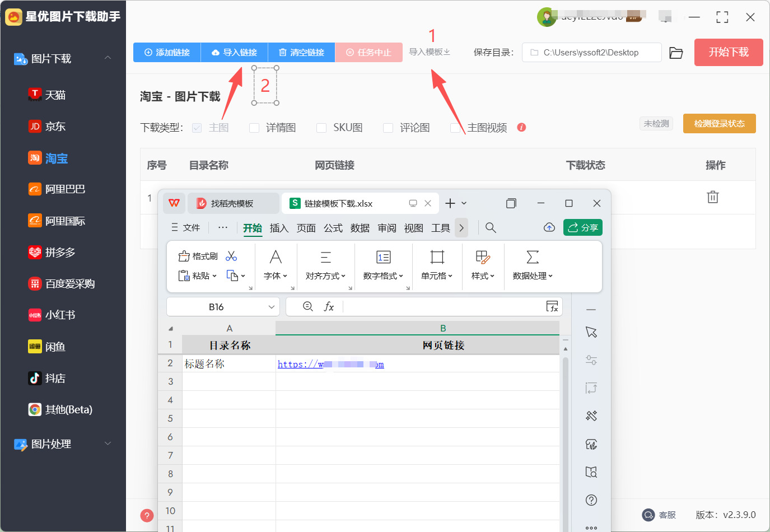This screenshot has height=532, width=770.
Task: Open the 其他(Beta) downloader
Action: pos(60,410)
